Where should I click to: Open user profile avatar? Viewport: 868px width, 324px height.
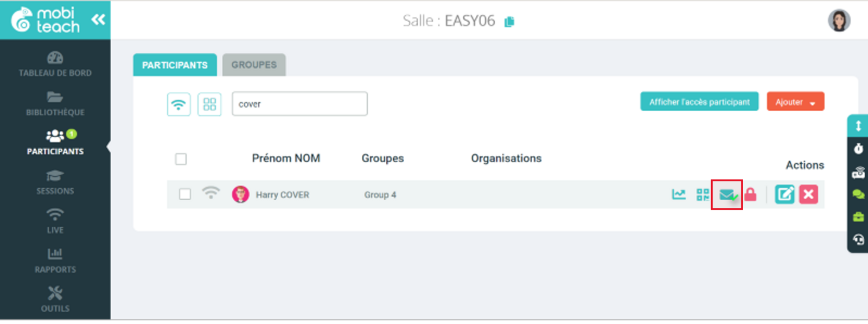839,21
